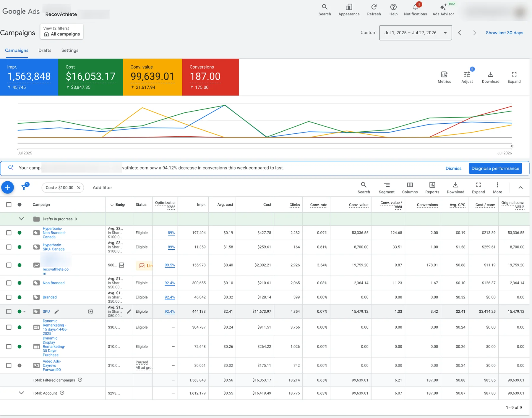Open the top Search tool
Screen dimensions: 532x418
325,10
